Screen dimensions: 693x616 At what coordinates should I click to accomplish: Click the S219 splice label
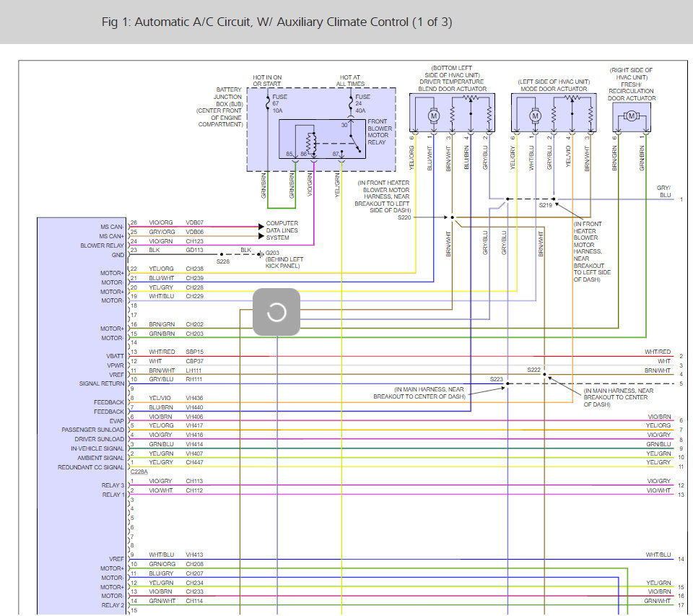coord(546,206)
